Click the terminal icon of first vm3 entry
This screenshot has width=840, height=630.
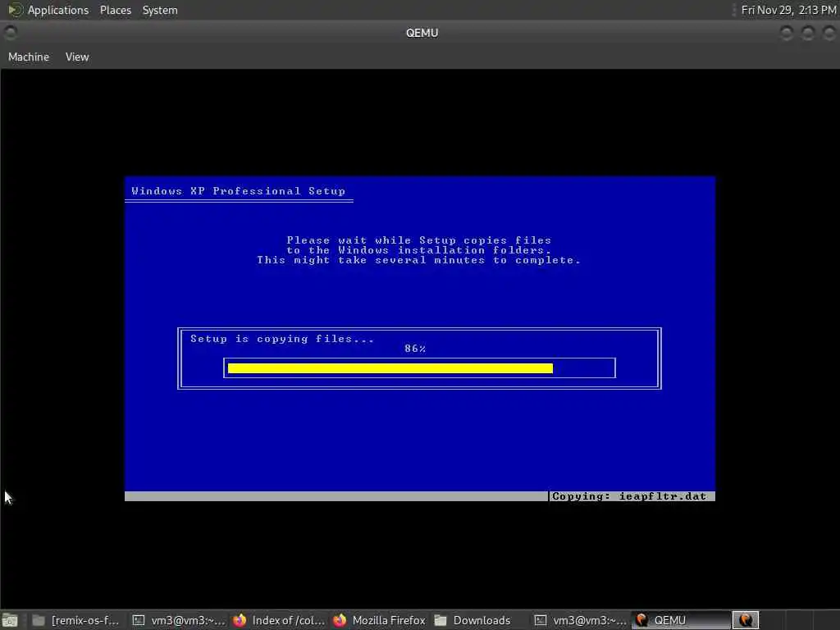(x=139, y=620)
